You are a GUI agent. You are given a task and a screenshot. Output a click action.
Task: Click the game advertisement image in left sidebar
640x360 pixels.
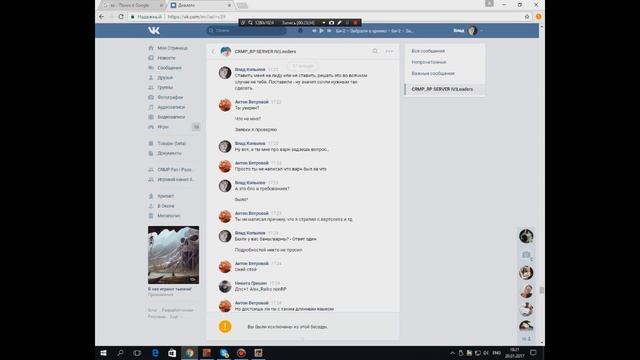pos(173,255)
